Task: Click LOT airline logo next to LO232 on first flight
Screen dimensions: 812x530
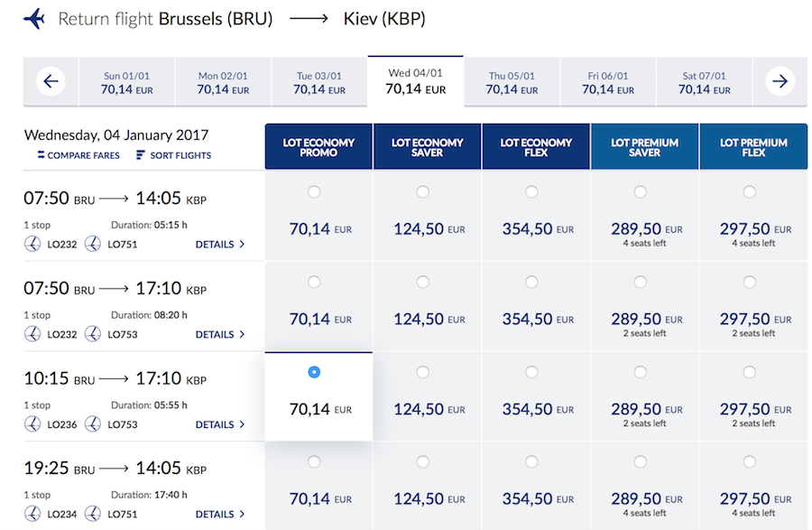Action: [32, 245]
